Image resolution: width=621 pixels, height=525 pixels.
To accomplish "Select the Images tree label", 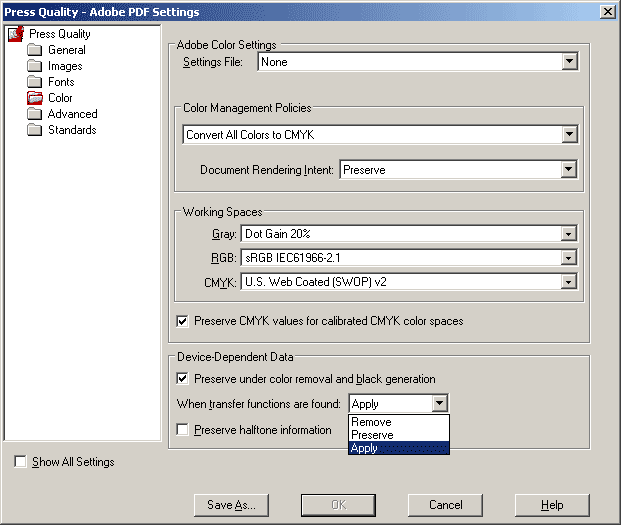I will coord(65,66).
